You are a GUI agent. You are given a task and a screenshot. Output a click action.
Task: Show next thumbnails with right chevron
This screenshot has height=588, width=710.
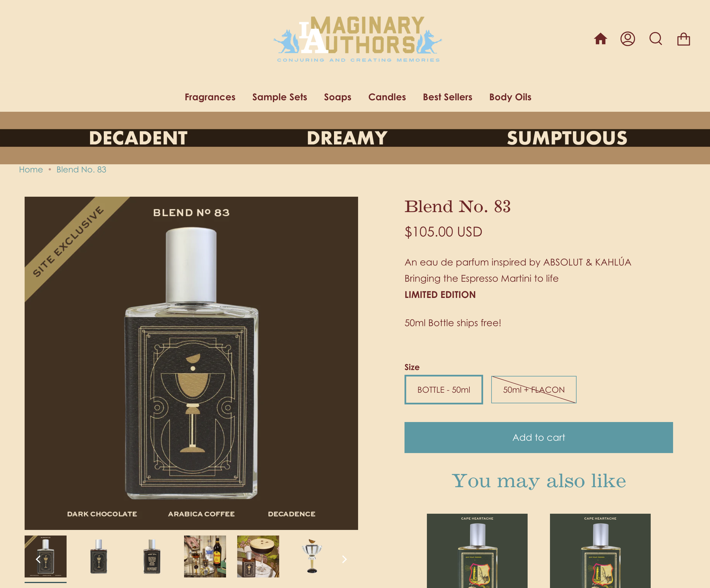344,559
